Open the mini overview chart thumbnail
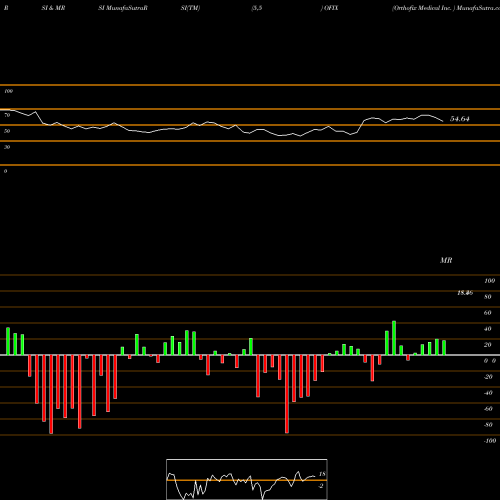The image size is (500, 500). pos(247,479)
